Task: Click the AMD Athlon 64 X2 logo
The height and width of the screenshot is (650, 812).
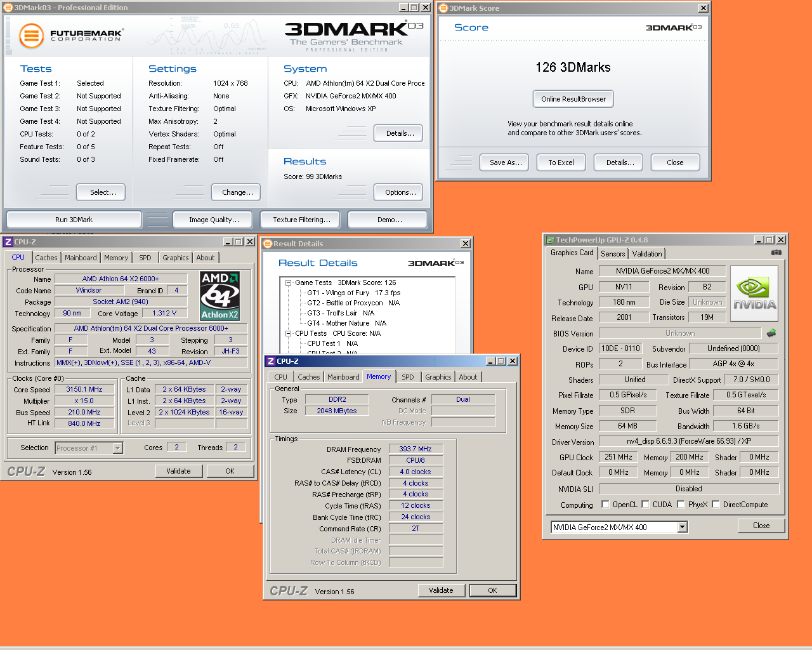Action: point(219,296)
